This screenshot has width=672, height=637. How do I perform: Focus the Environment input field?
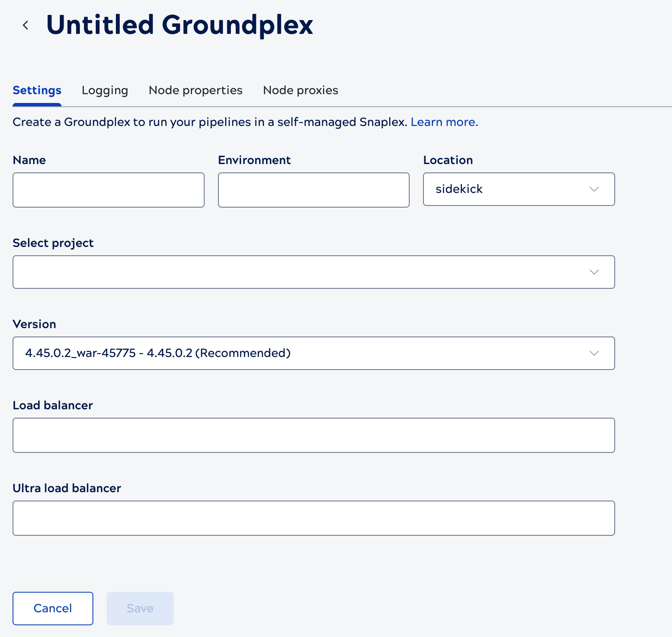click(x=313, y=190)
